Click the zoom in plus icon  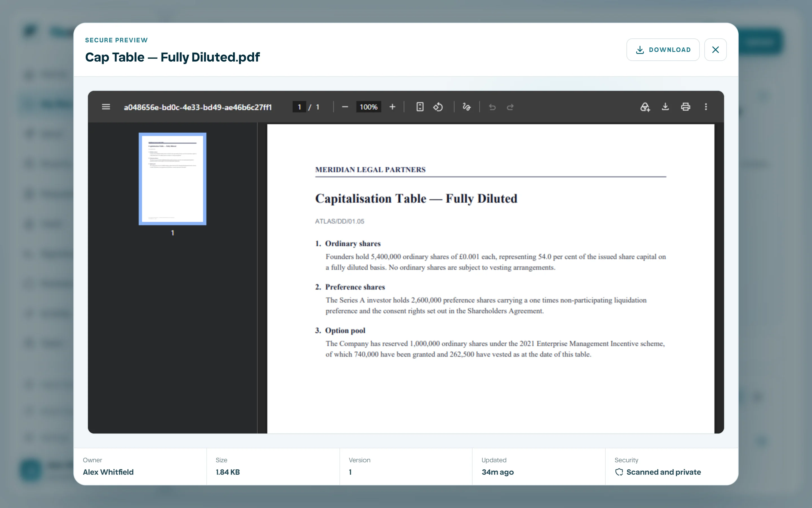[392, 107]
